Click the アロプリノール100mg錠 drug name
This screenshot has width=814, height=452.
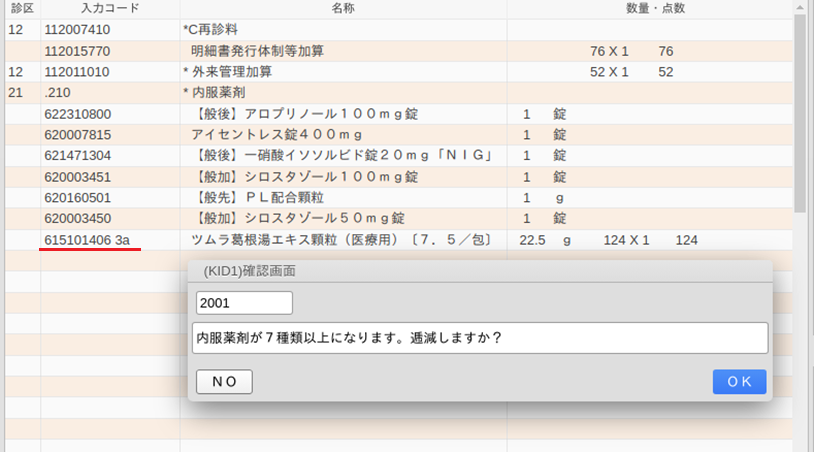[296, 114]
